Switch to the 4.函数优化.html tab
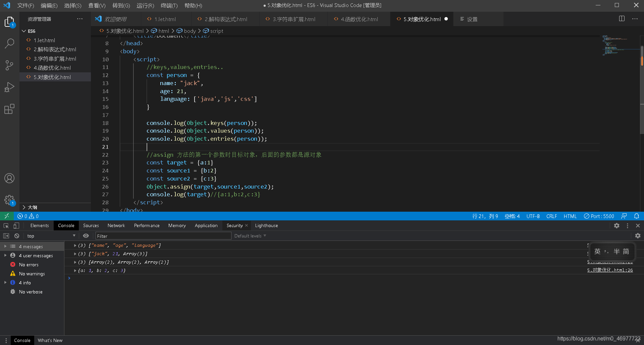The image size is (644, 345). pos(359,19)
